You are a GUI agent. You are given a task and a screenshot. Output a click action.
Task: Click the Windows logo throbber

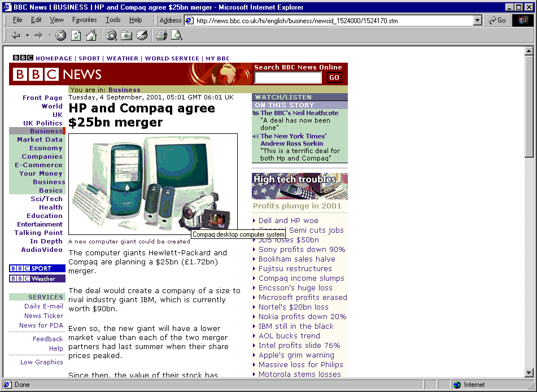(523, 20)
